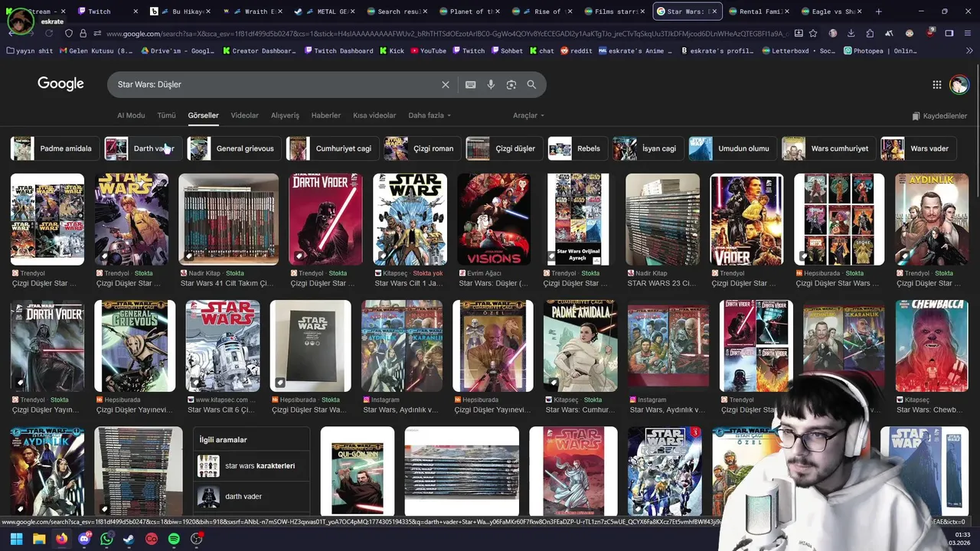Open Kaydedilenler saved items

(939, 116)
